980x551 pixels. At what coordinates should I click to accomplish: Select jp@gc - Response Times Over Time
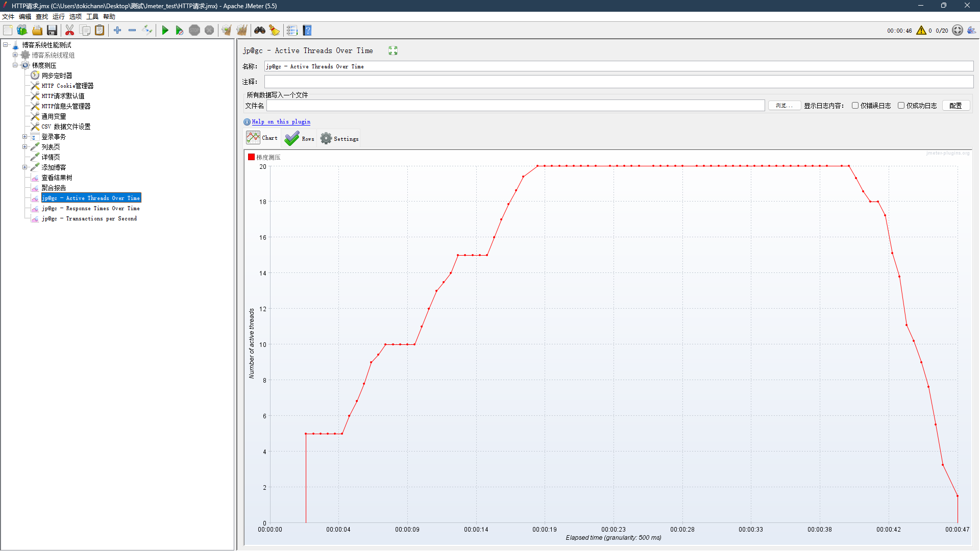point(90,208)
